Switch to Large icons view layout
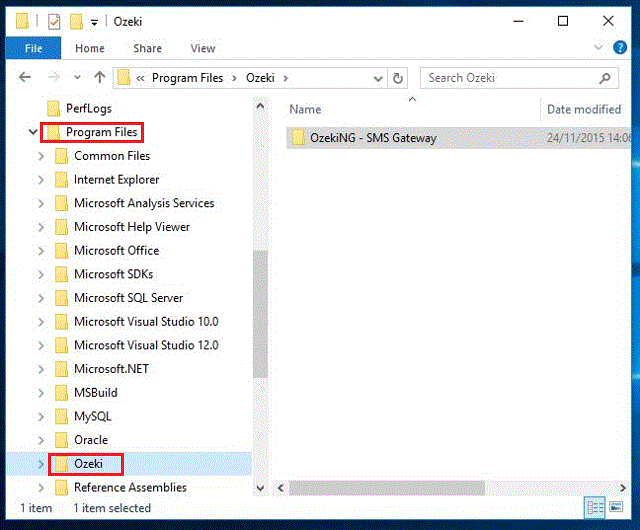This screenshot has width=640, height=530. coord(616,508)
